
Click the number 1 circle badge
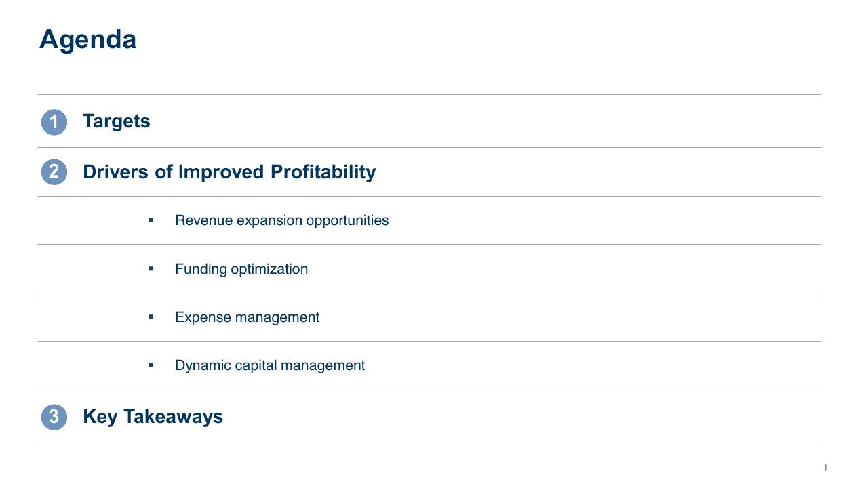coord(54,123)
